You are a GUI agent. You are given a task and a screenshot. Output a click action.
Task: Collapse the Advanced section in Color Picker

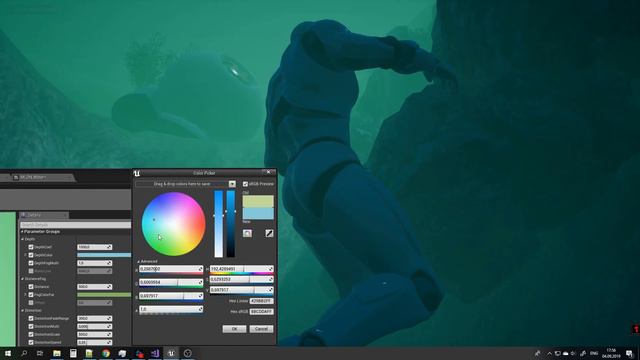[138, 261]
